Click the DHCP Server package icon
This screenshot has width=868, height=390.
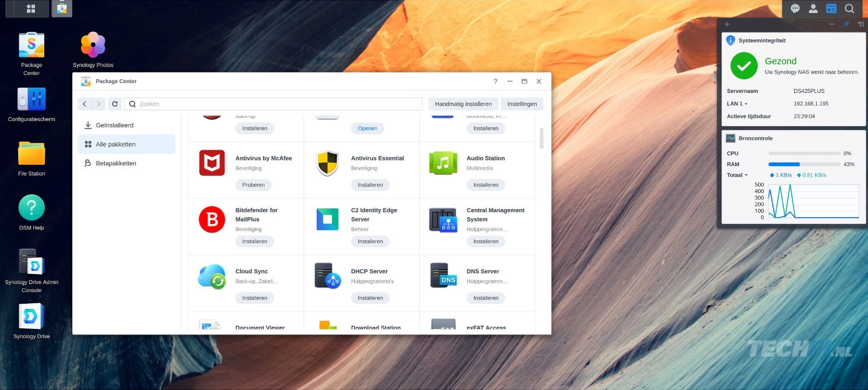click(x=327, y=276)
